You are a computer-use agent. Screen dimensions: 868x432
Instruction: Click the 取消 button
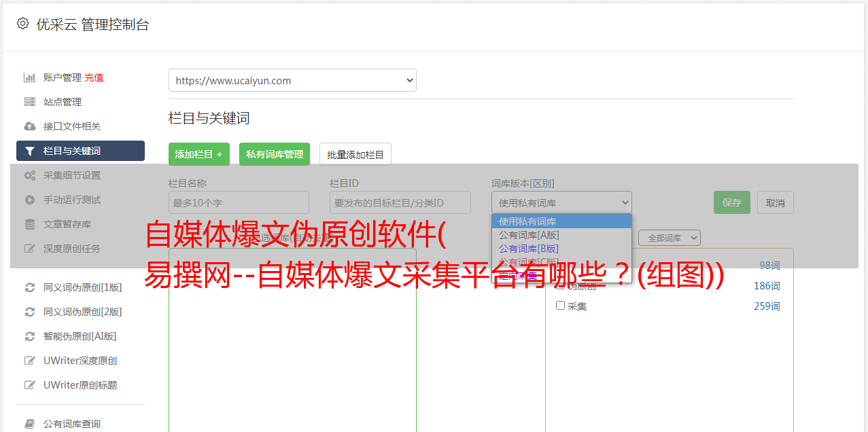[x=776, y=202]
